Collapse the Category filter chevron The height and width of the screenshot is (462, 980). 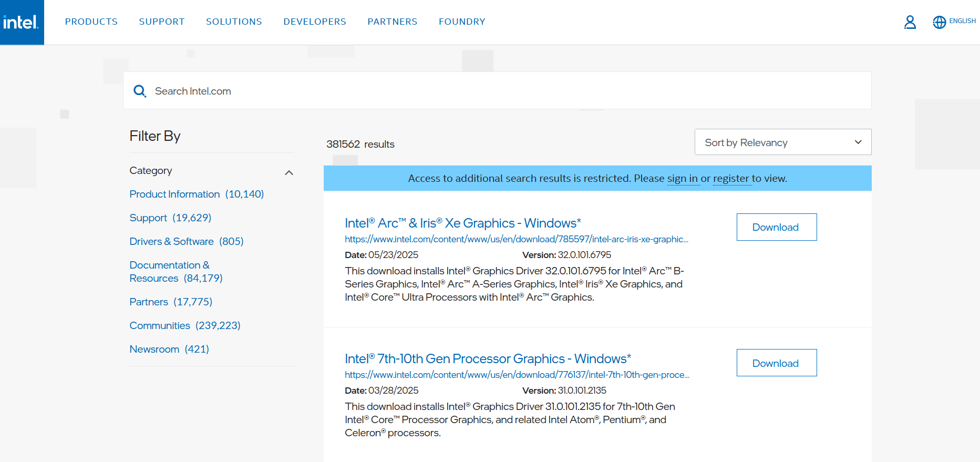[289, 172]
